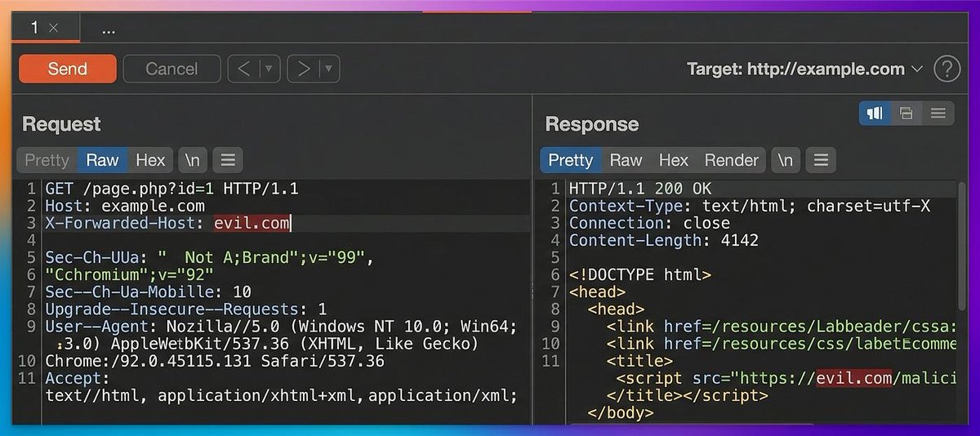Expand the Target: http://example.com chevron
980x436 pixels.
(x=916, y=69)
